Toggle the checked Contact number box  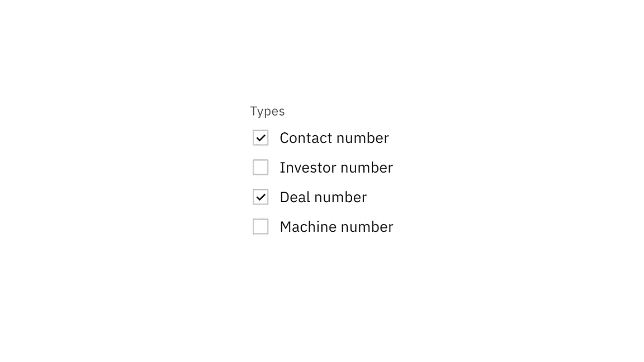(261, 137)
